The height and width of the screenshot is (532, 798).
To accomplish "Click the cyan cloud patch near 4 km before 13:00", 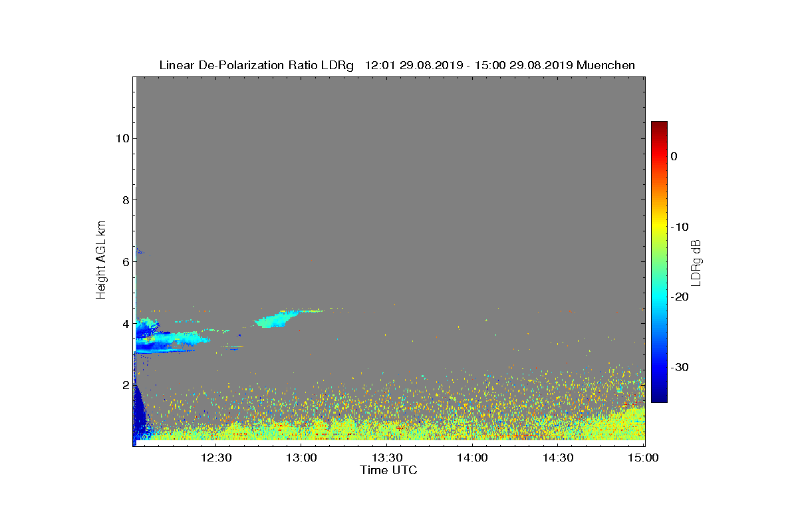I will click(276, 321).
